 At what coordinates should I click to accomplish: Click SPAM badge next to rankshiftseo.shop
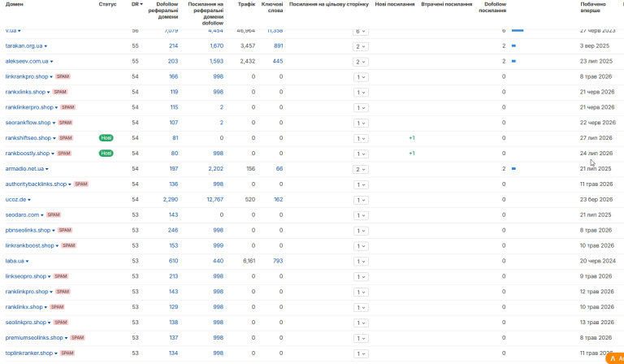click(x=66, y=138)
